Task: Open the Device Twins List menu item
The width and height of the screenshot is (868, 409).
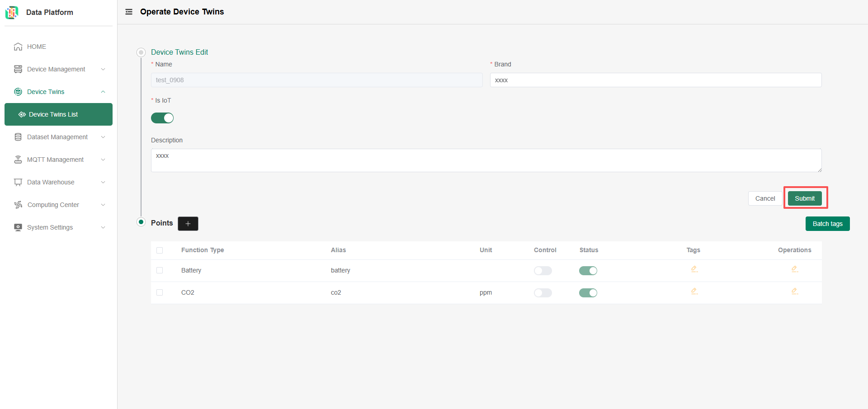Action: pyautogui.click(x=53, y=114)
